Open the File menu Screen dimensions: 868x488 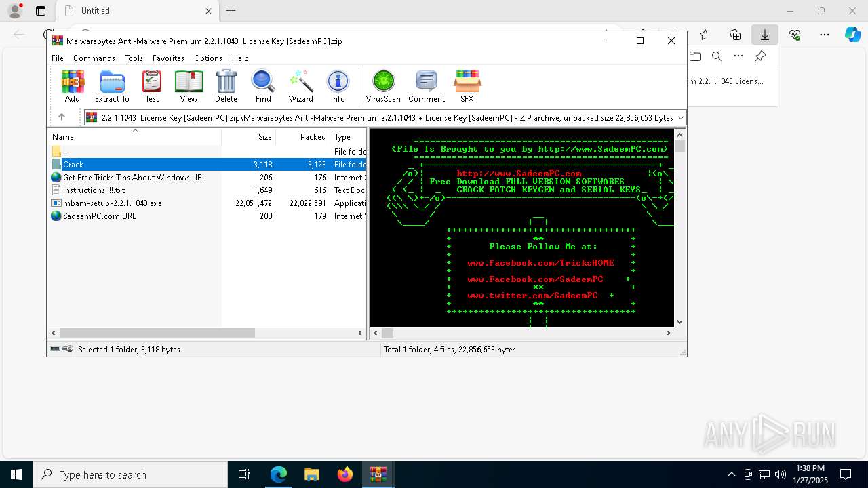[x=58, y=58]
